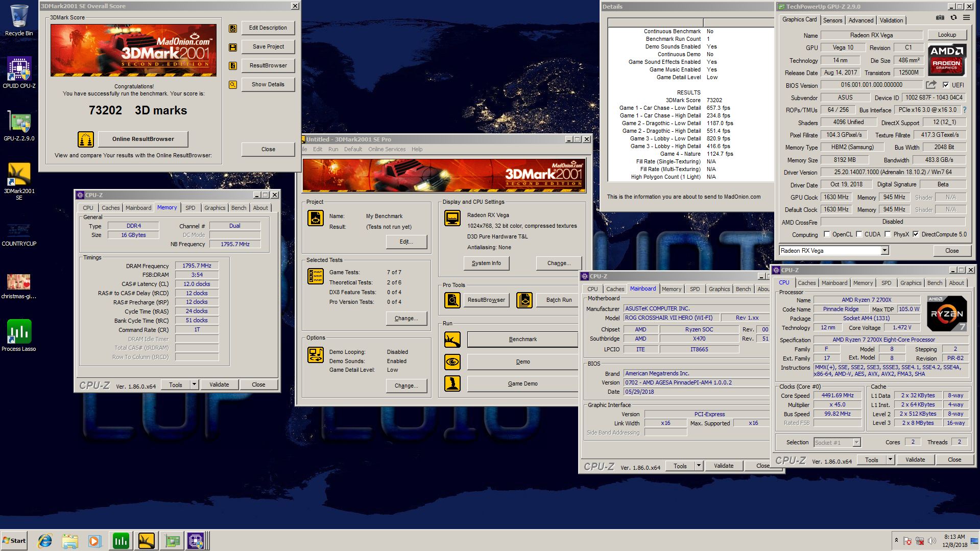980x551 pixels.
Task: Open christmas-gi... image file on desktop
Action: (19, 286)
